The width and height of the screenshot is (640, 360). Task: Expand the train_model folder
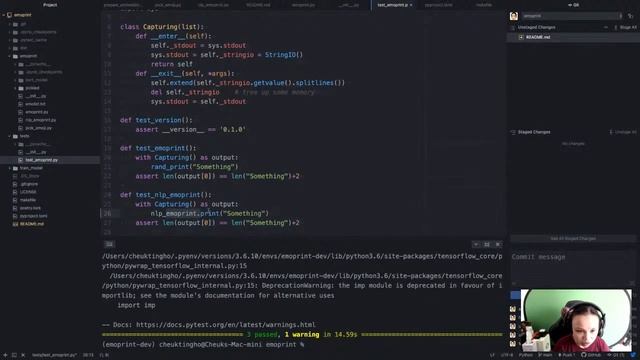click(x=31, y=168)
